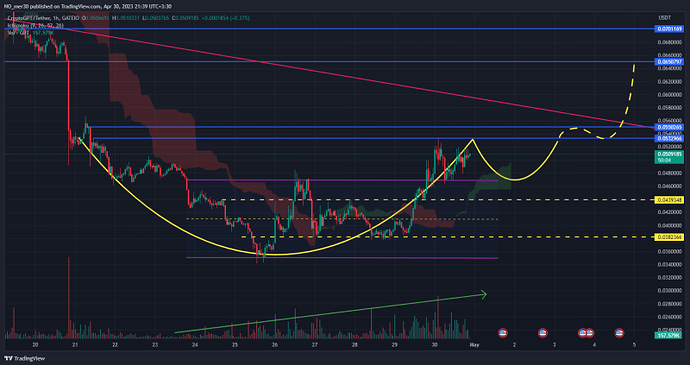This screenshot has height=365, width=690.
Task: Select the 0.0701169 blue price label
Action: (x=669, y=29)
